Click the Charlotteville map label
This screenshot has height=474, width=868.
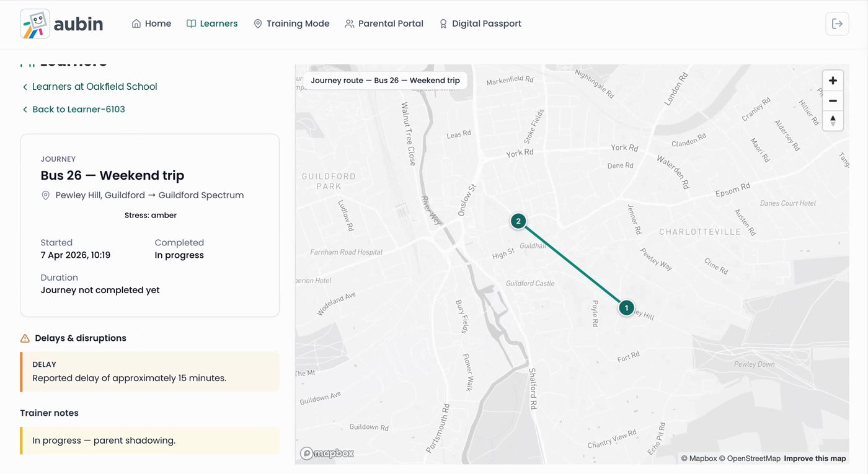click(700, 232)
